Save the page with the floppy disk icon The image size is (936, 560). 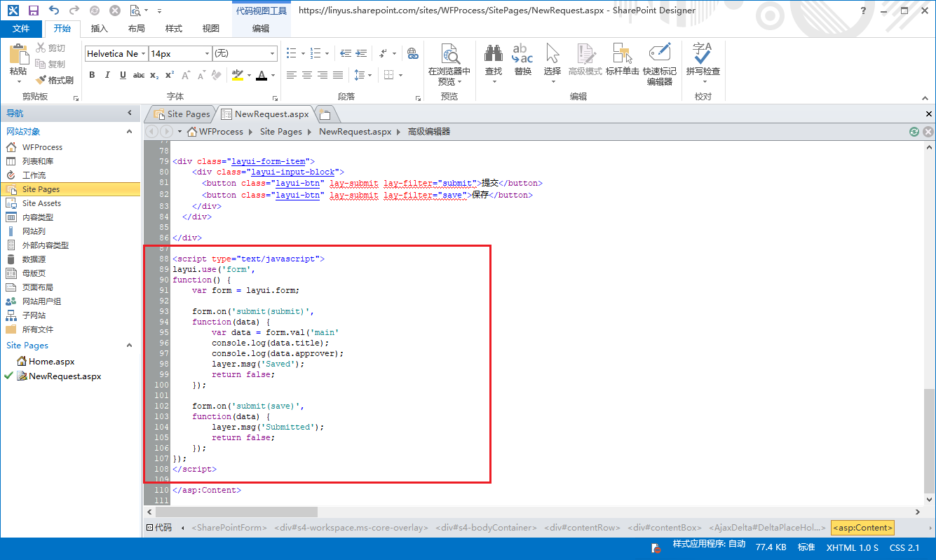[x=33, y=11]
